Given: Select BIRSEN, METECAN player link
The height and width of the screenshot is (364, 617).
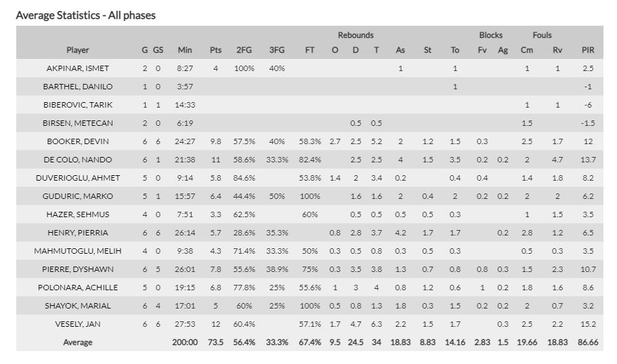Looking at the screenshot, I should click(x=78, y=123).
